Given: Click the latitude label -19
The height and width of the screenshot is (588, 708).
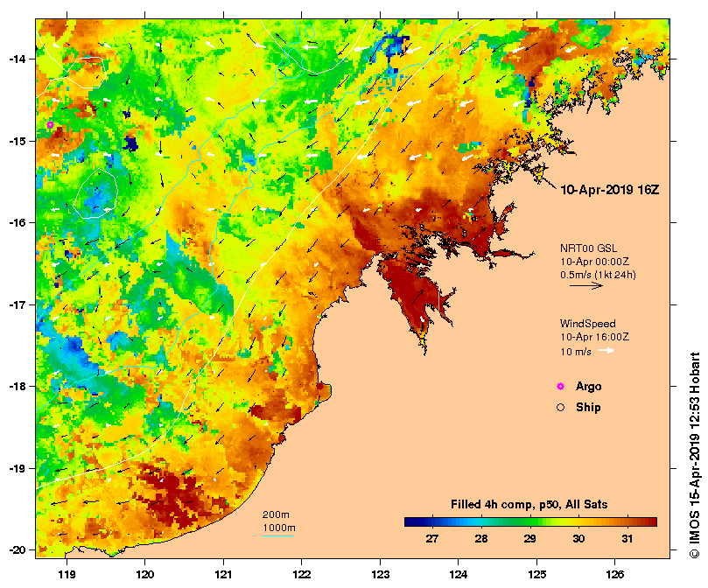Looking at the screenshot, I should [x=18, y=468].
